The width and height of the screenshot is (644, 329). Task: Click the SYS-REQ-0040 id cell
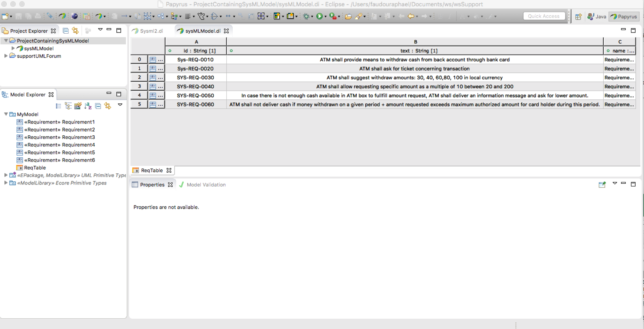click(196, 87)
